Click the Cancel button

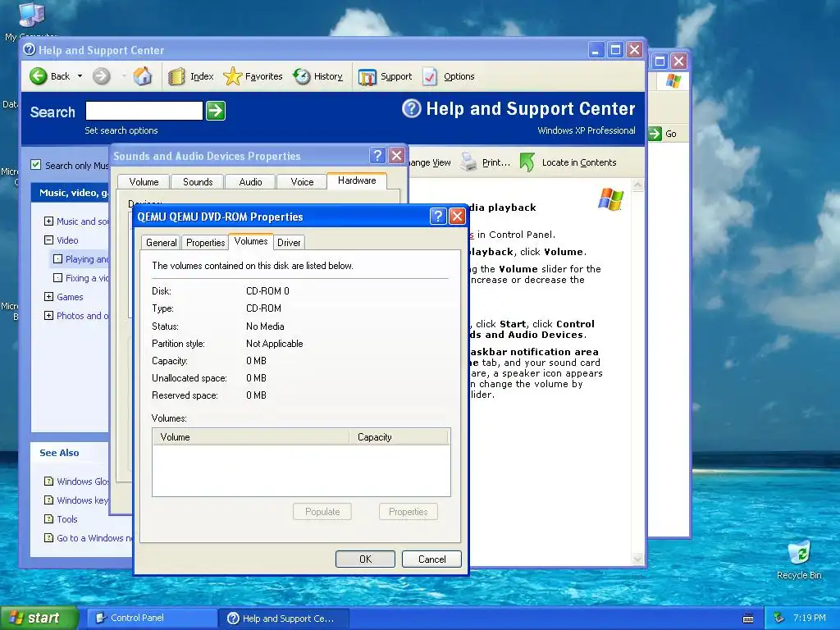click(x=431, y=559)
